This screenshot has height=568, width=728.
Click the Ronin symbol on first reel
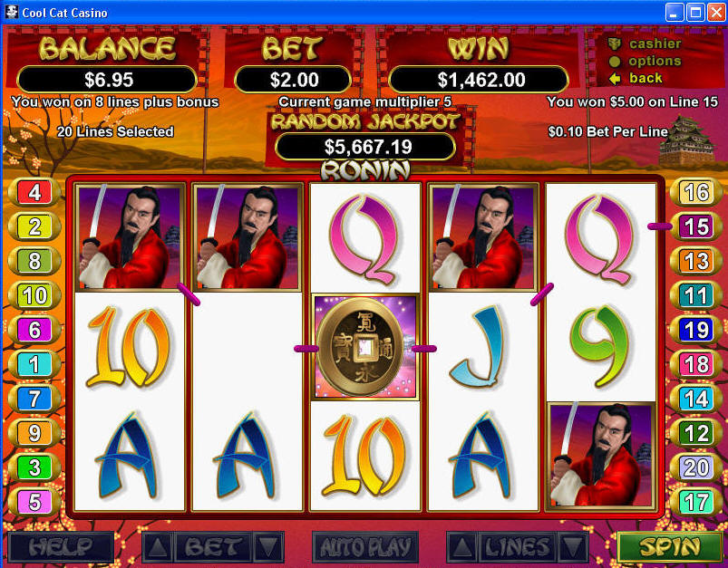coord(130,236)
